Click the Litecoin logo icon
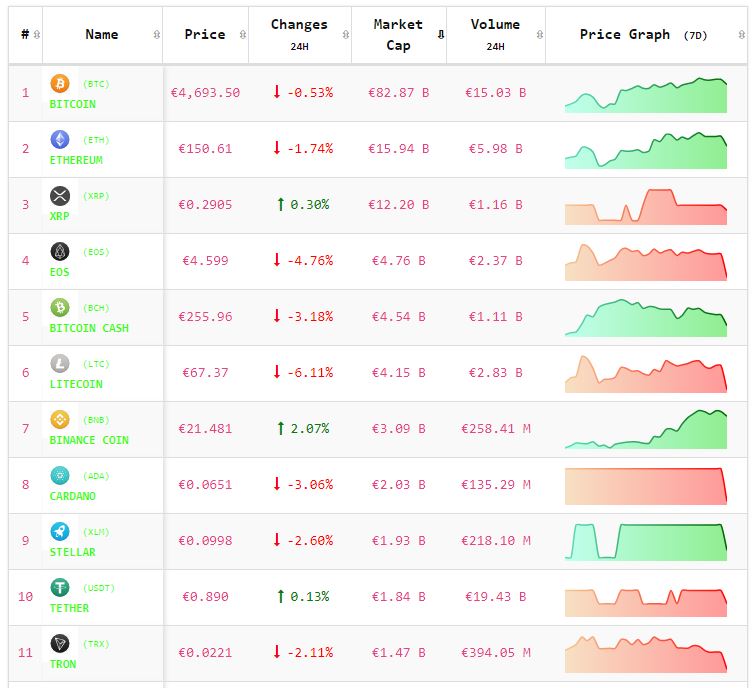Viewport: 756px width, 688px height. (60, 364)
